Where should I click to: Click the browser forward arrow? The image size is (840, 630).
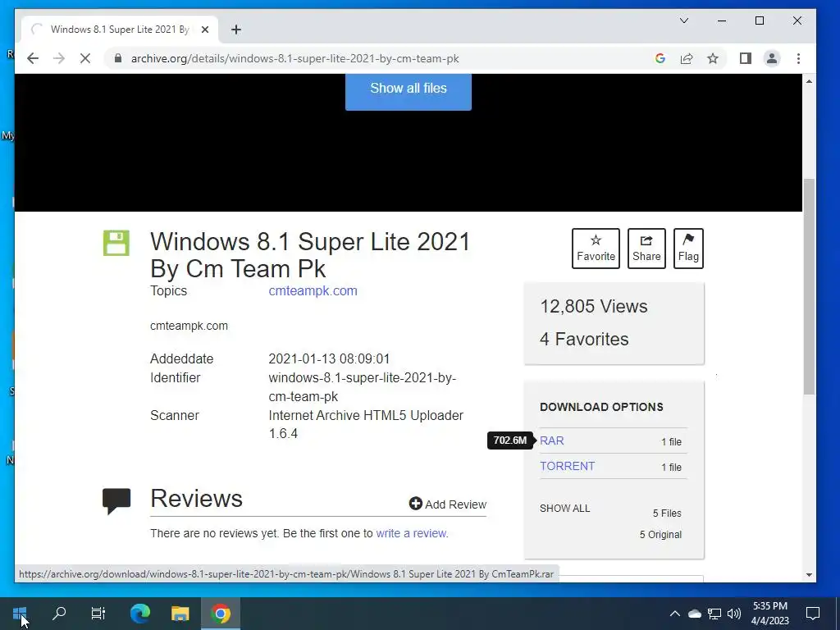[59, 58]
